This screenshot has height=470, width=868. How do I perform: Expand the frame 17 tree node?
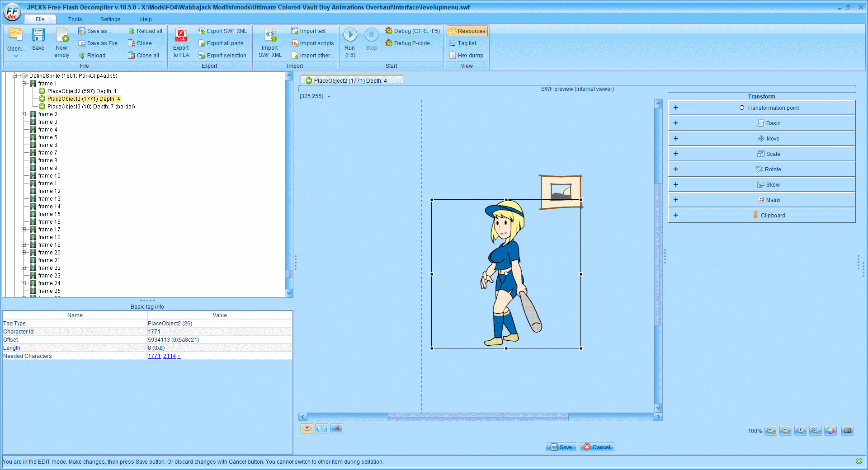[24, 230]
